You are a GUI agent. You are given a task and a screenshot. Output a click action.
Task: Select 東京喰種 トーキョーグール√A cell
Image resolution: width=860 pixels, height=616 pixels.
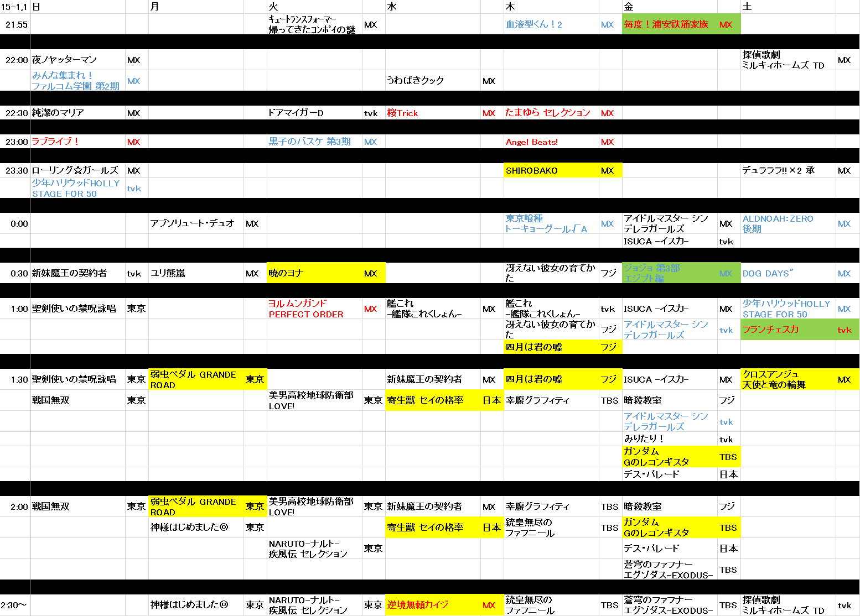[x=551, y=223]
